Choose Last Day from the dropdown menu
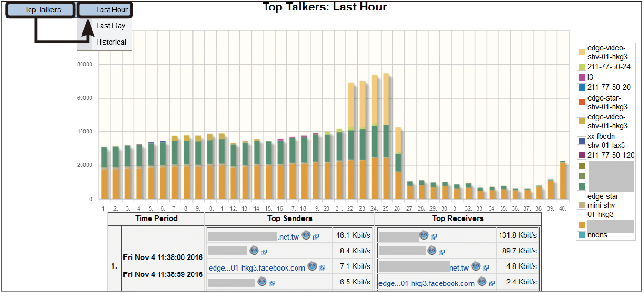 (x=110, y=26)
